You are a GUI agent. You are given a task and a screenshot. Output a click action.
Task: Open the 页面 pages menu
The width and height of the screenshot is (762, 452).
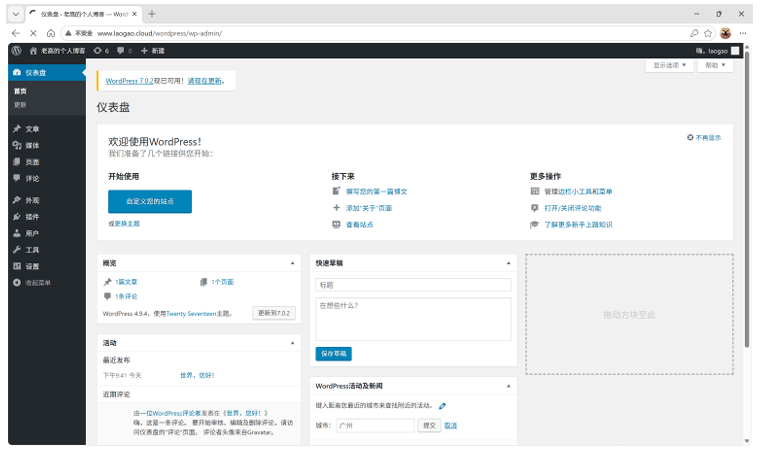coord(47,162)
